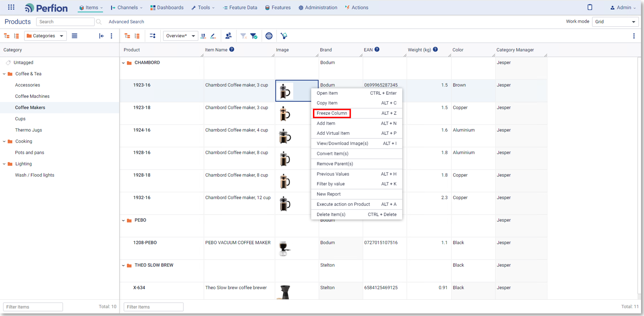Screen dimensions: 644x316
Task: Collapse tree in the category panel toolbar
Action: click(x=16, y=36)
